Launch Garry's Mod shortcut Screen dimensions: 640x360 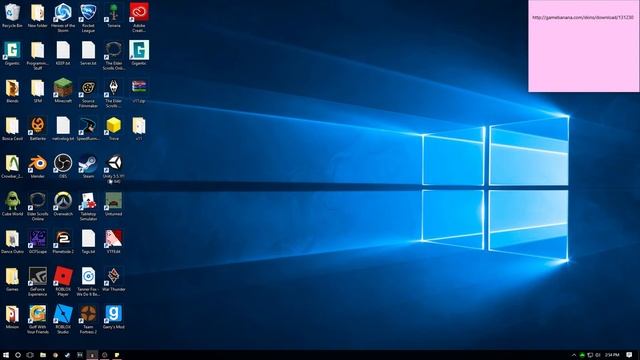[x=113, y=317]
